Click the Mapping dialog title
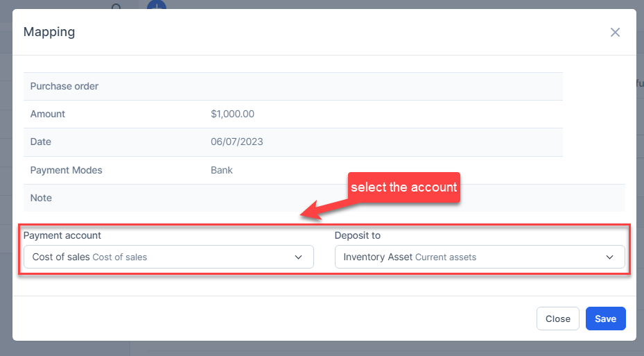Viewport: 644px width, 356px height. 49,32
